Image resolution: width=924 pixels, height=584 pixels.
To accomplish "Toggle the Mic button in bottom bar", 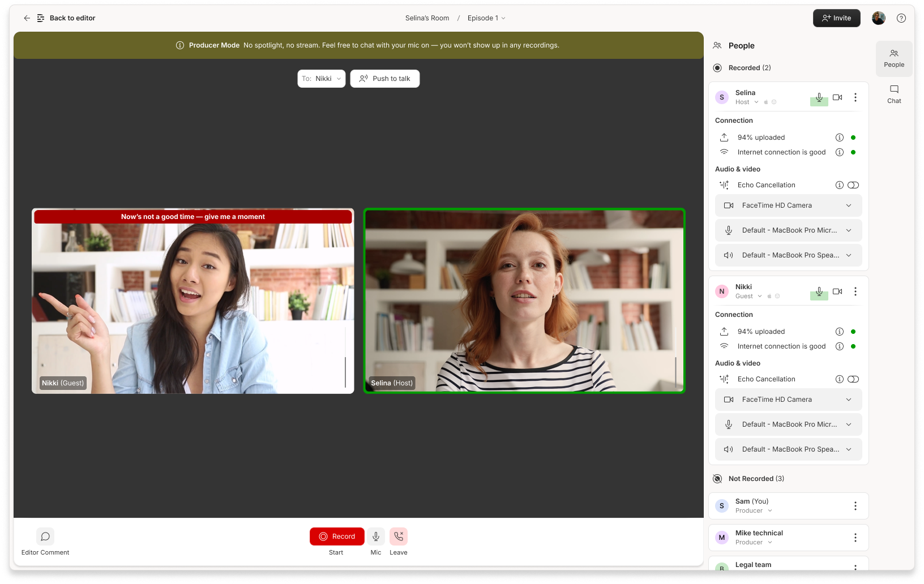I will pyautogui.click(x=376, y=536).
